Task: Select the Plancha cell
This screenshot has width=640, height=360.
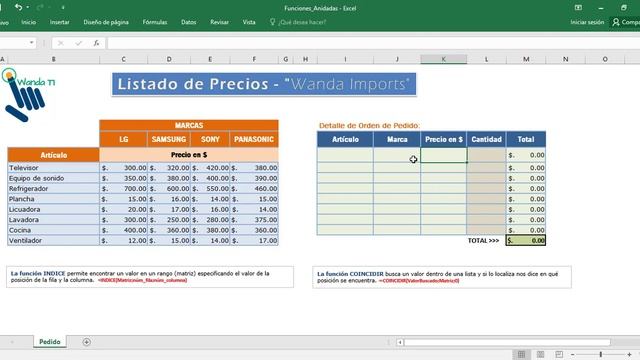Action: [53, 199]
